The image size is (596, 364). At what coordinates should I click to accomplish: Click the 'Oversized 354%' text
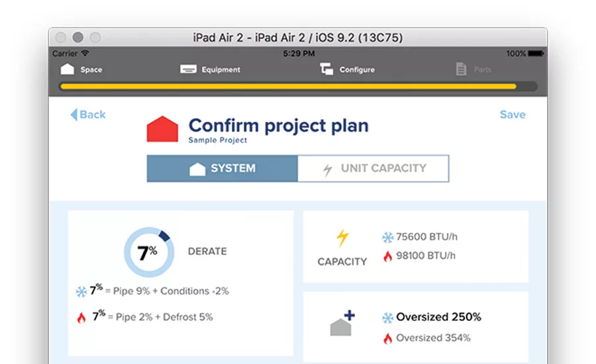433,338
